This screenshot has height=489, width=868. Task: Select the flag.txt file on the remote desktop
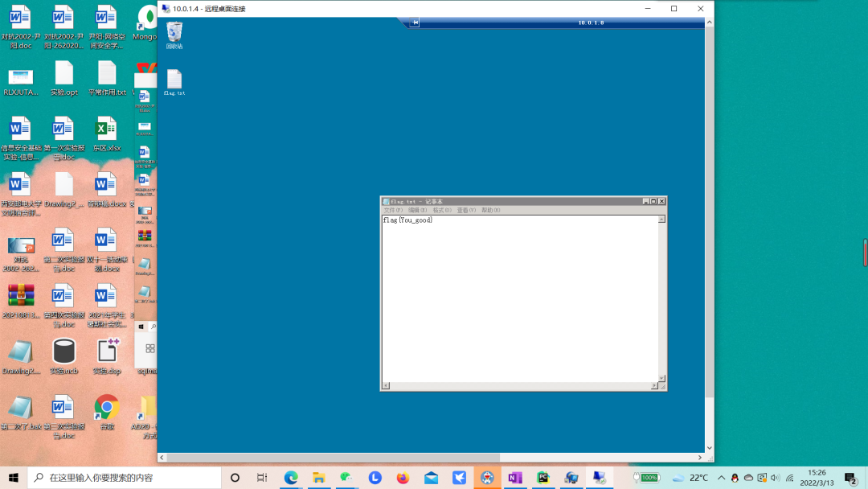[x=174, y=82]
